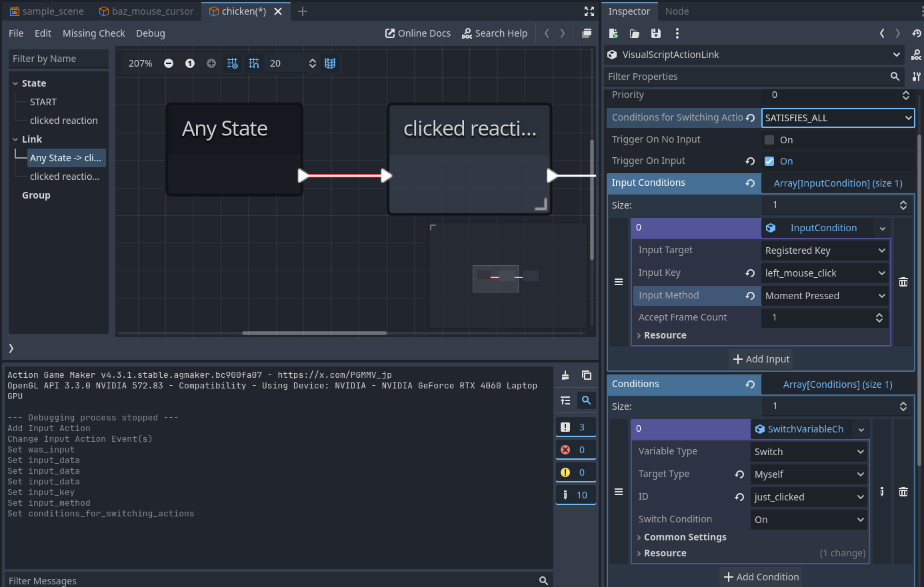
Task: Open Conditions for Switching Action dropdown
Action: pos(838,118)
